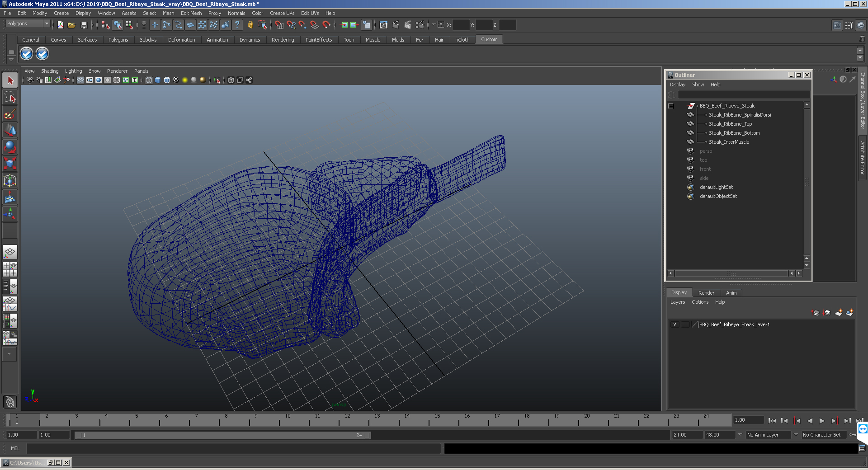868x470 pixels.
Task: Toggle isolate select viewport icon
Action: coord(217,80)
